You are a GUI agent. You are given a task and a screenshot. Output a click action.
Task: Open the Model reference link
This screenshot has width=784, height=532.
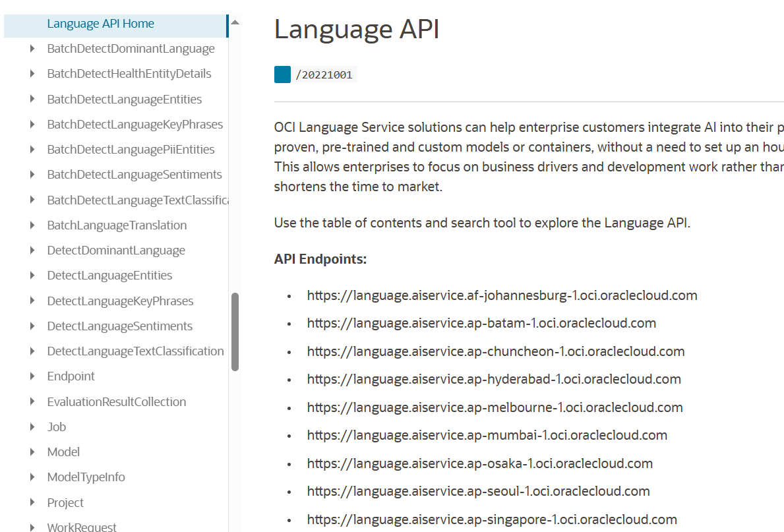click(x=63, y=452)
